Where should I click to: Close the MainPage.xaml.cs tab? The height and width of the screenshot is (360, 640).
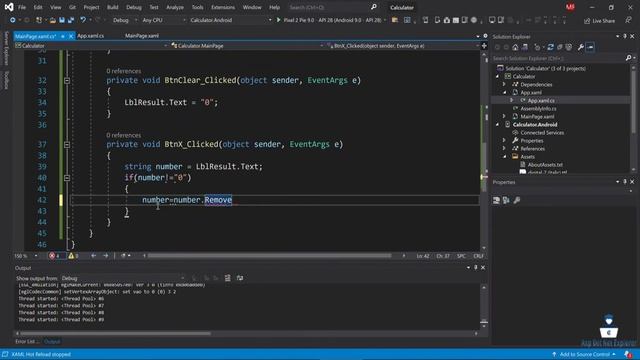pos(71,36)
